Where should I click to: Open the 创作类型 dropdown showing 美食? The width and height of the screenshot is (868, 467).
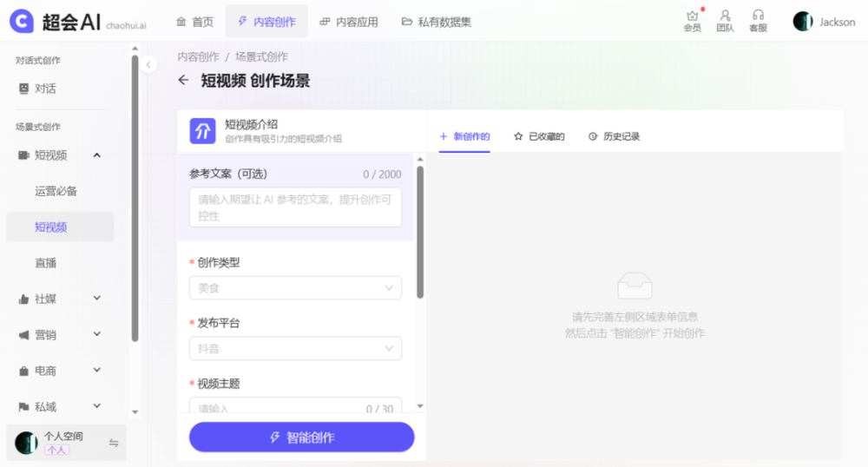(x=295, y=287)
